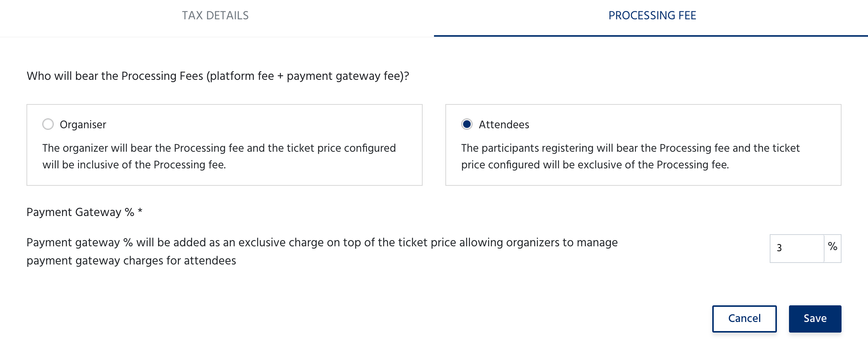
Task: Click the "Who will bear the Processing Fees" question
Action: pos(218,76)
